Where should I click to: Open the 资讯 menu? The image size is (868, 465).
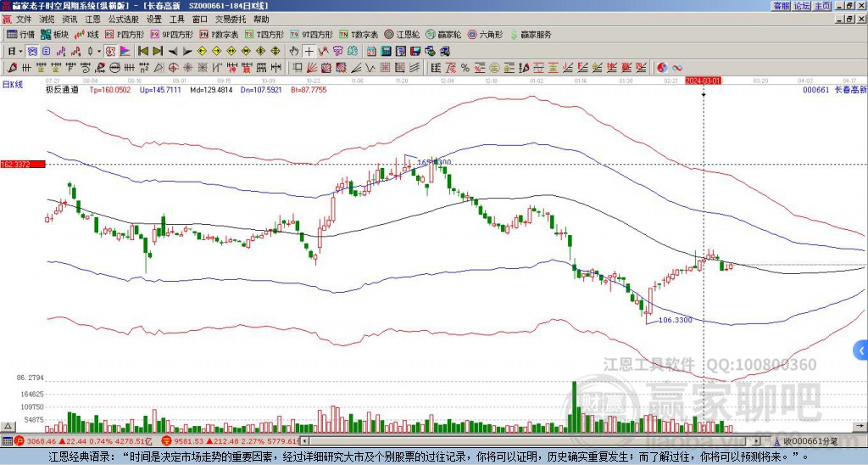click(x=70, y=20)
